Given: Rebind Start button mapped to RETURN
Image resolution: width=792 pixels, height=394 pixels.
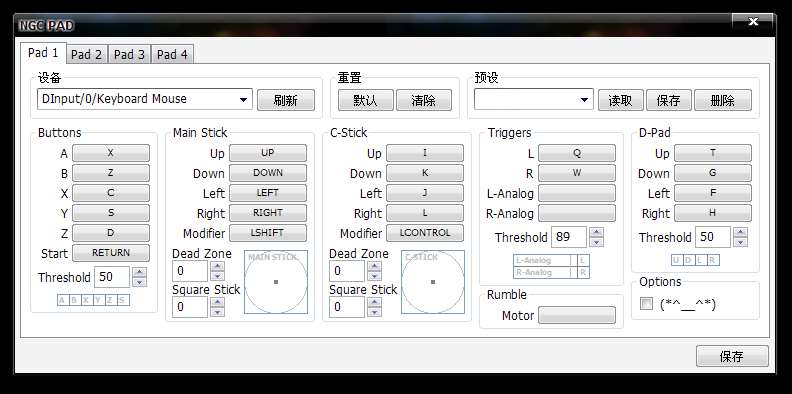Looking at the screenshot, I should pos(111,253).
